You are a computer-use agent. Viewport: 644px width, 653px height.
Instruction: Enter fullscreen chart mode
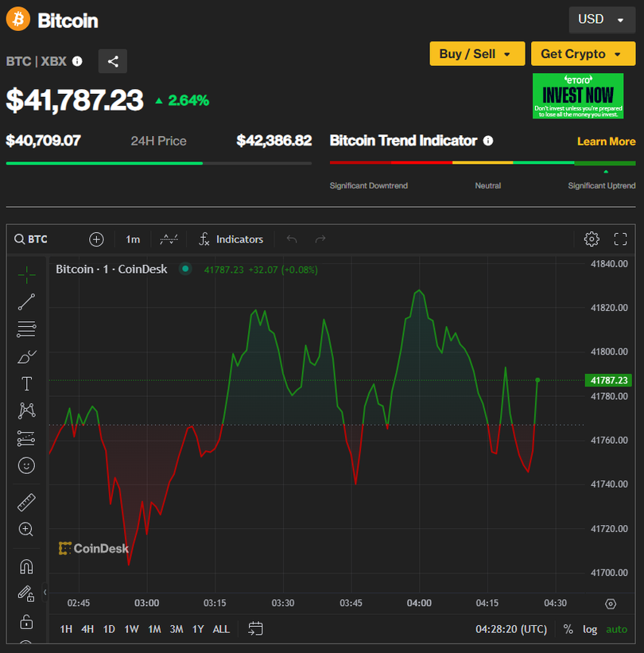[621, 239]
